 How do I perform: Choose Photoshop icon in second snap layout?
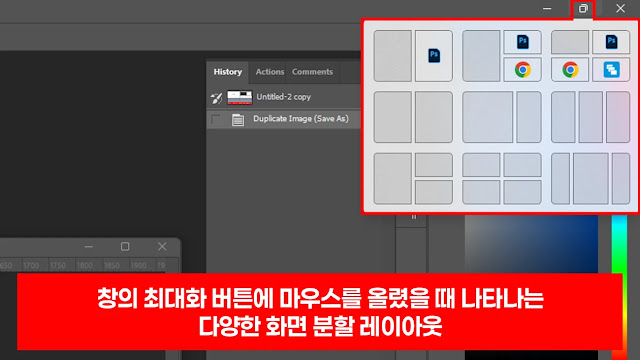522,42
